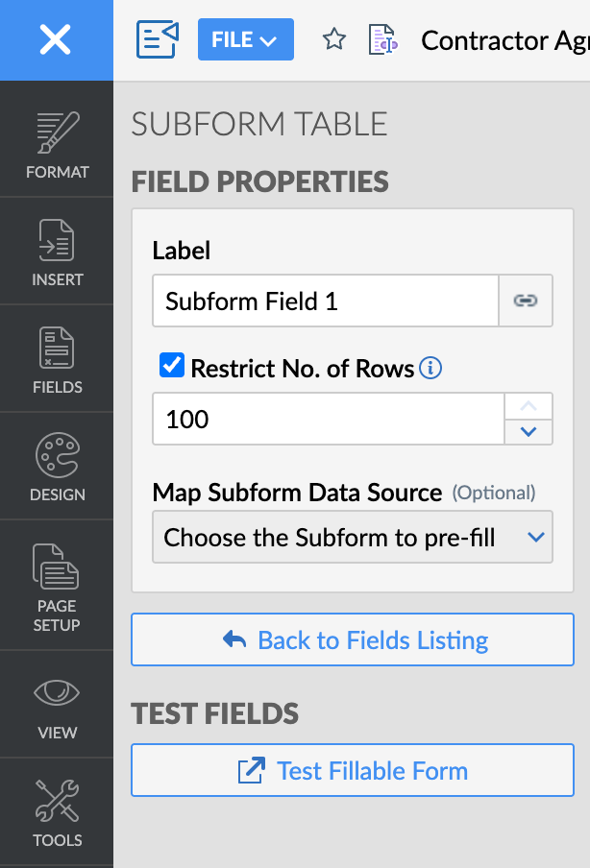This screenshot has height=868, width=590.
Task: Open the FILE dropdown menu
Action: tap(245, 39)
